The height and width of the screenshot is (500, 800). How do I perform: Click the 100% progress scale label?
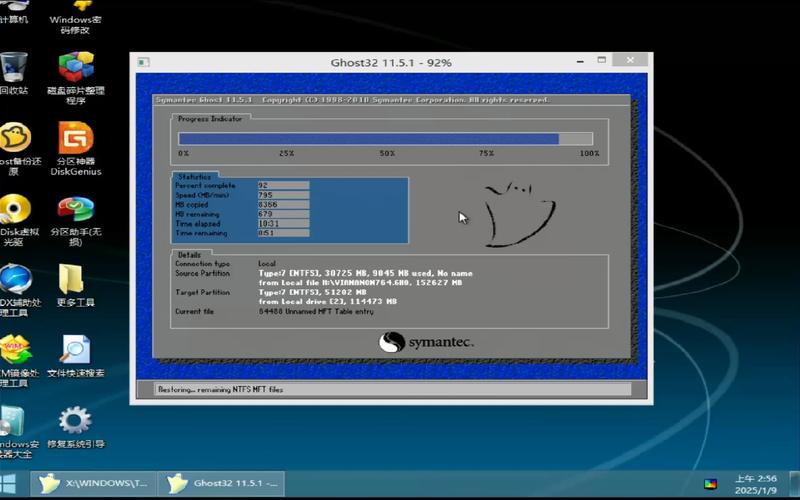pyautogui.click(x=589, y=153)
